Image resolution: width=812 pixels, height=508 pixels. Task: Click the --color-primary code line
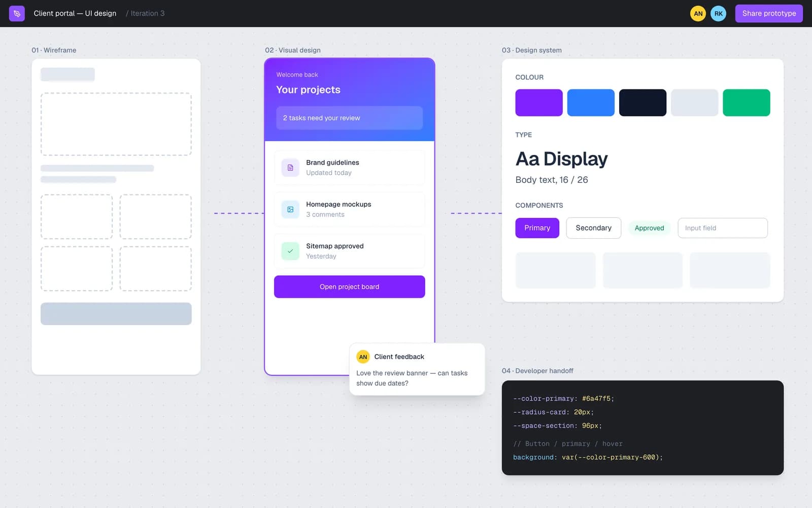(563, 399)
